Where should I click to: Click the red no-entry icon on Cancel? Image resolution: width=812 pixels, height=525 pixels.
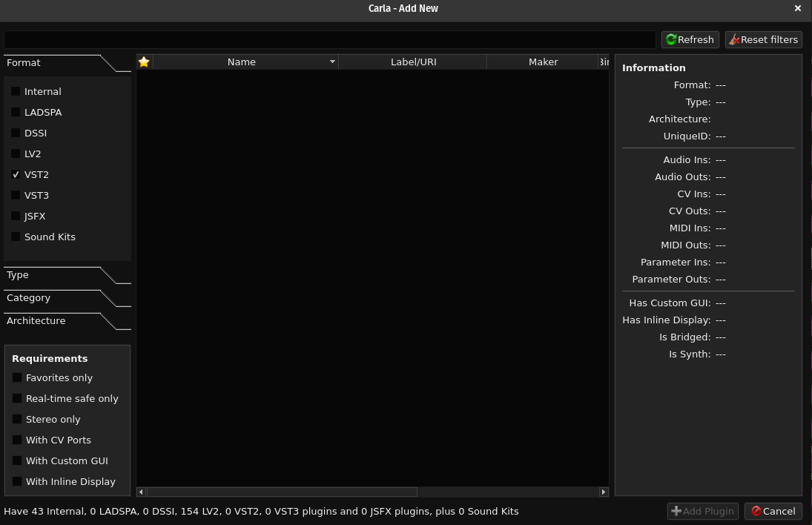(756, 511)
